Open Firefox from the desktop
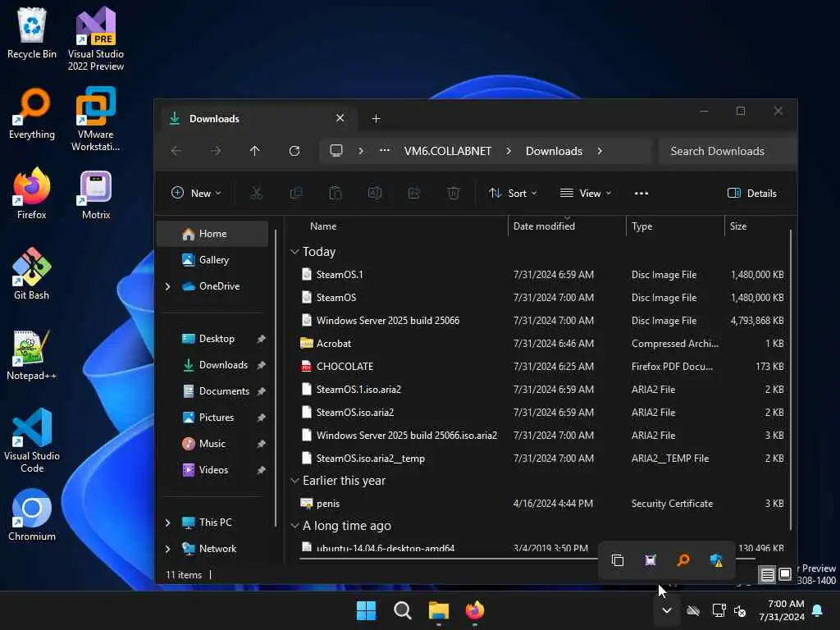The height and width of the screenshot is (630, 840). pos(32,194)
